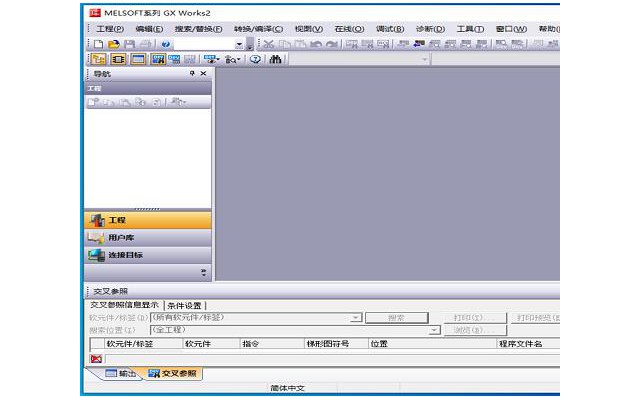Click the Redo arrow icon in the toolbar
Viewport: 640px width, 400px height.
pyautogui.click(x=331, y=44)
